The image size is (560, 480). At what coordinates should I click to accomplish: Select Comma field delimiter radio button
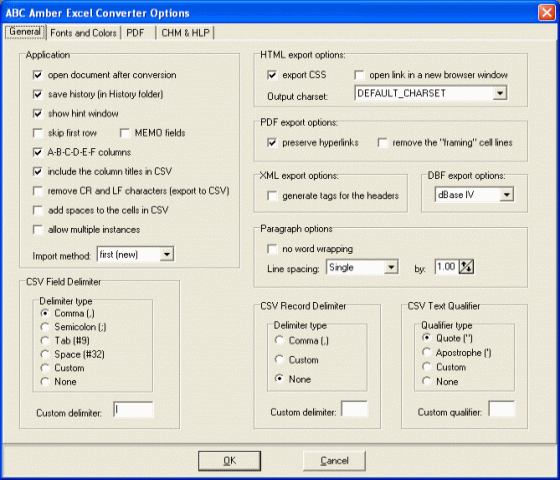pyautogui.click(x=45, y=313)
